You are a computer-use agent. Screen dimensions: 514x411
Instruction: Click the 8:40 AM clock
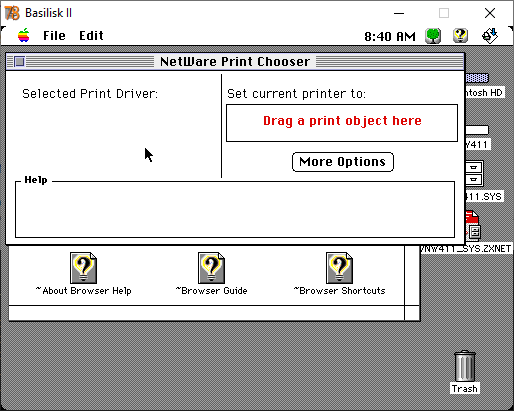pos(390,36)
